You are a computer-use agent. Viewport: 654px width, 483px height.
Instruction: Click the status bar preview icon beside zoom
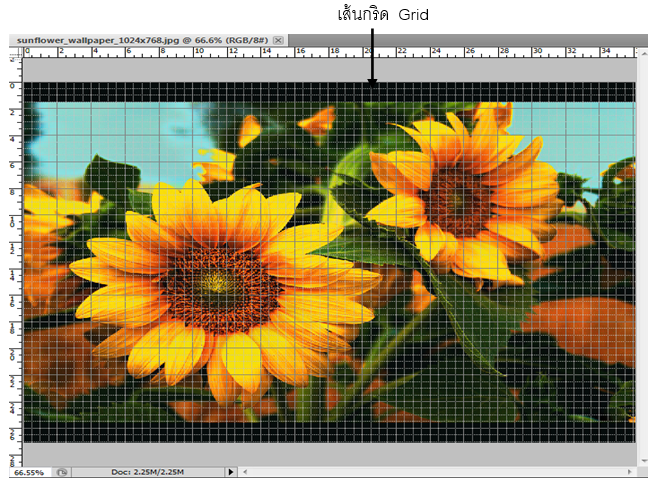point(61,471)
